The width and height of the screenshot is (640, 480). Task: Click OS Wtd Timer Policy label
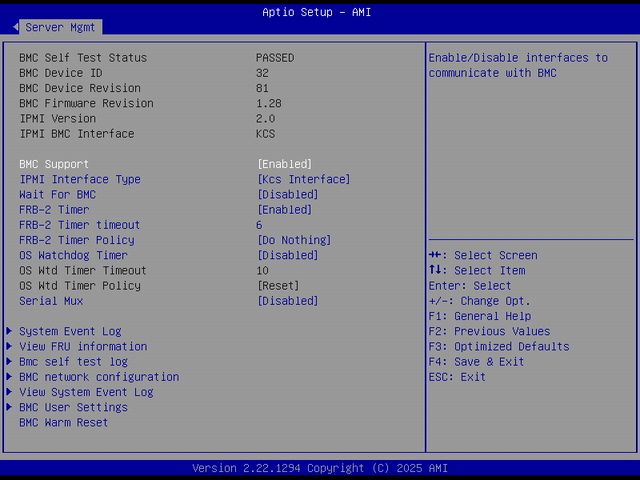click(80, 286)
